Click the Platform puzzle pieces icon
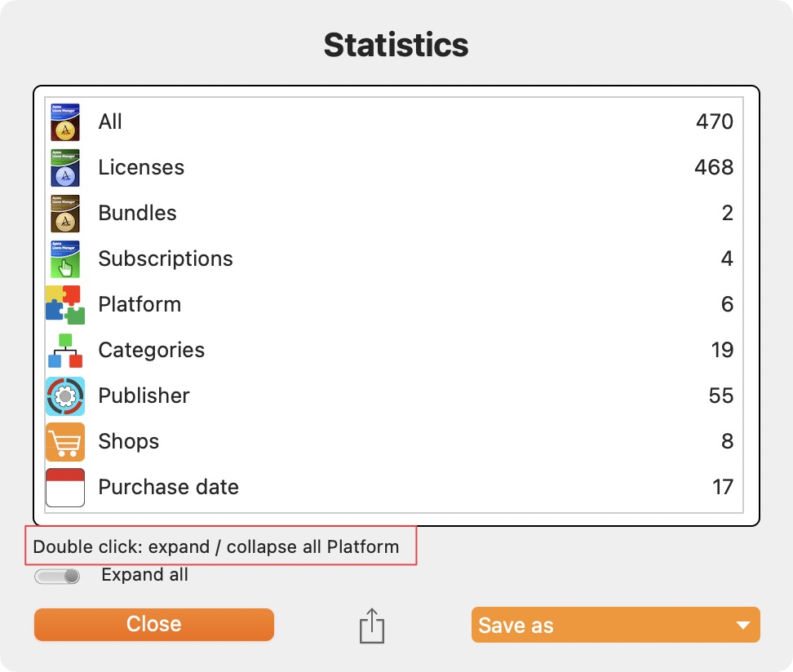The height and width of the screenshot is (672, 793). [65, 305]
